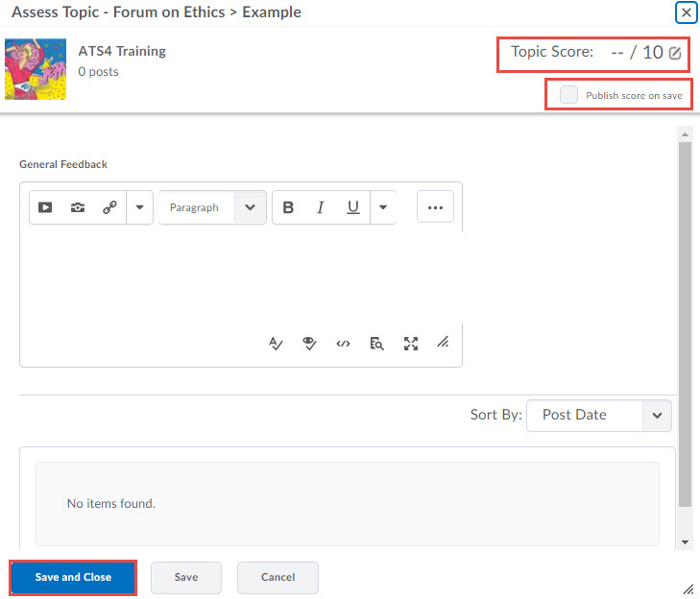
Task: Click the Save and Close button
Action: click(73, 577)
